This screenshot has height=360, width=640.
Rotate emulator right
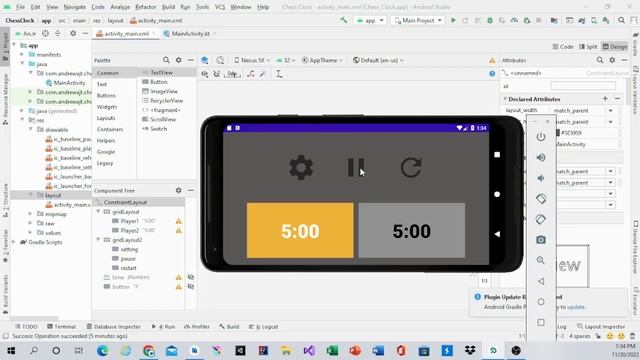tap(541, 219)
